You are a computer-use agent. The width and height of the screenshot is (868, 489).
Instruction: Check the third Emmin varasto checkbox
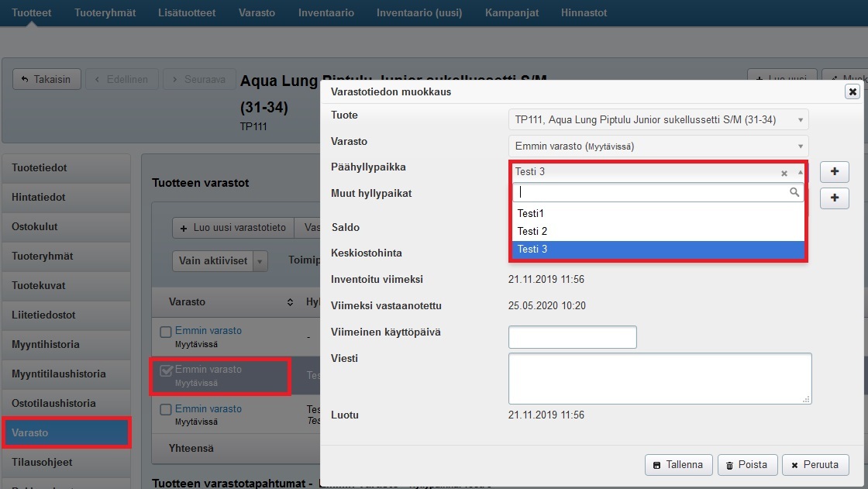point(165,410)
